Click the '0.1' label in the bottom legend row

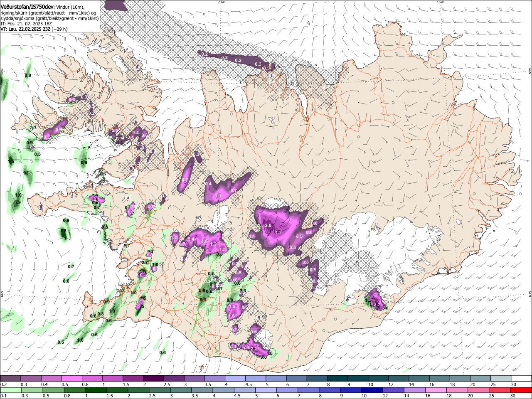(4, 396)
